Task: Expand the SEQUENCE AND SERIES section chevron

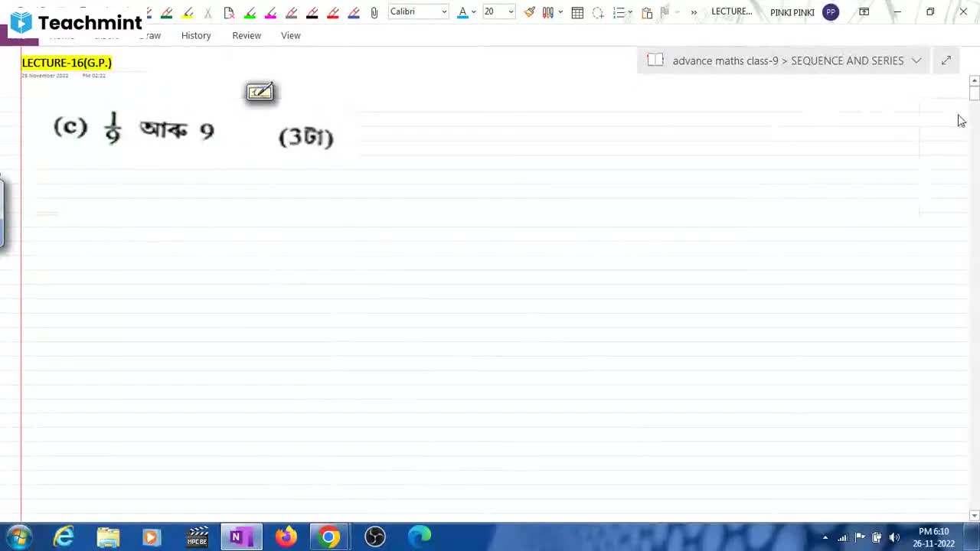Action: pos(916,60)
